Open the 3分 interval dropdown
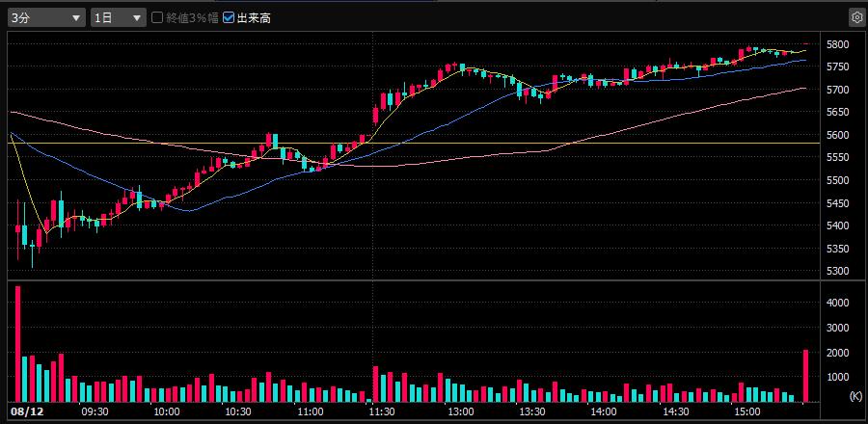 point(46,17)
